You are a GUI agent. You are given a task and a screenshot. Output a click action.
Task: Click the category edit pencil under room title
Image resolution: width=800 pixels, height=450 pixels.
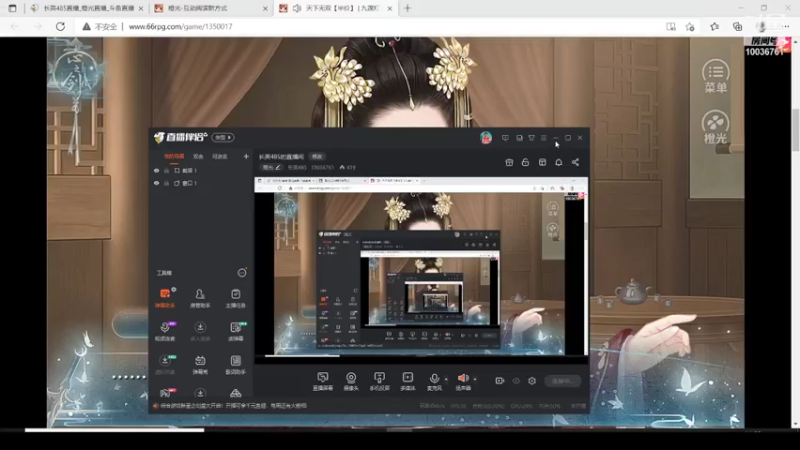click(x=278, y=167)
